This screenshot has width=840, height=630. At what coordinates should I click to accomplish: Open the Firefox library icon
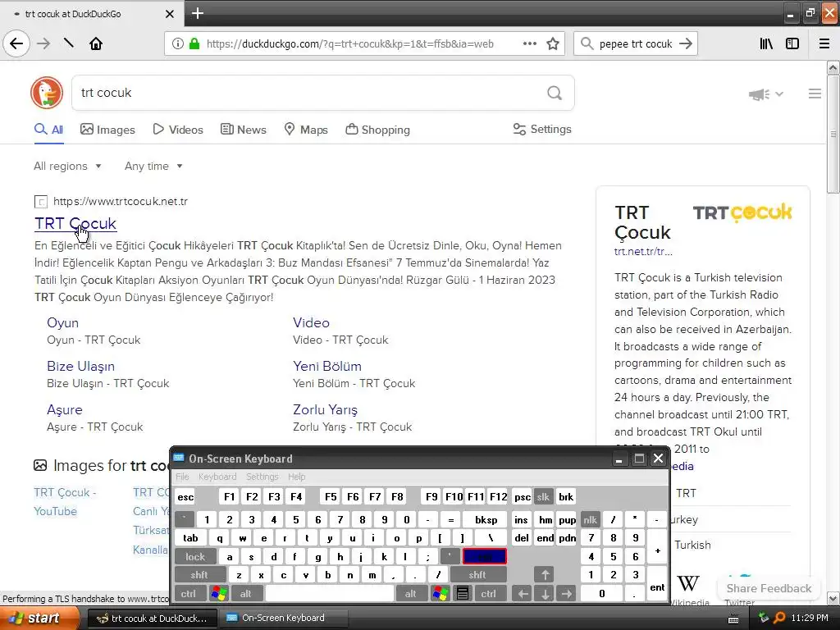pos(766,43)
